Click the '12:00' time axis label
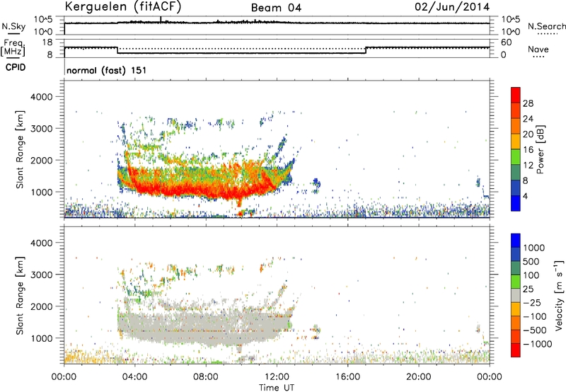 click(x=277, y=377)
